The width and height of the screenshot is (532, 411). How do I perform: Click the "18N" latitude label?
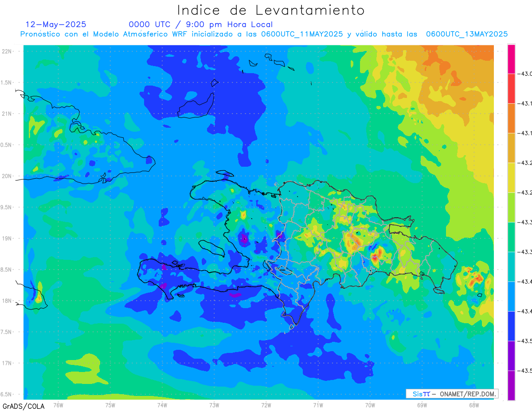tap(7, 301)
